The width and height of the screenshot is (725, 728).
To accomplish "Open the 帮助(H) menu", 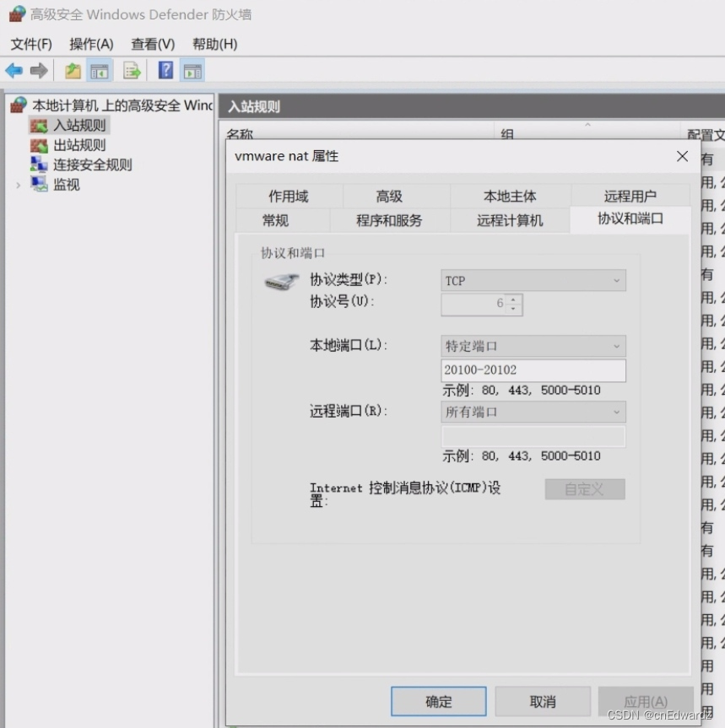I will [x=215, y=44].
